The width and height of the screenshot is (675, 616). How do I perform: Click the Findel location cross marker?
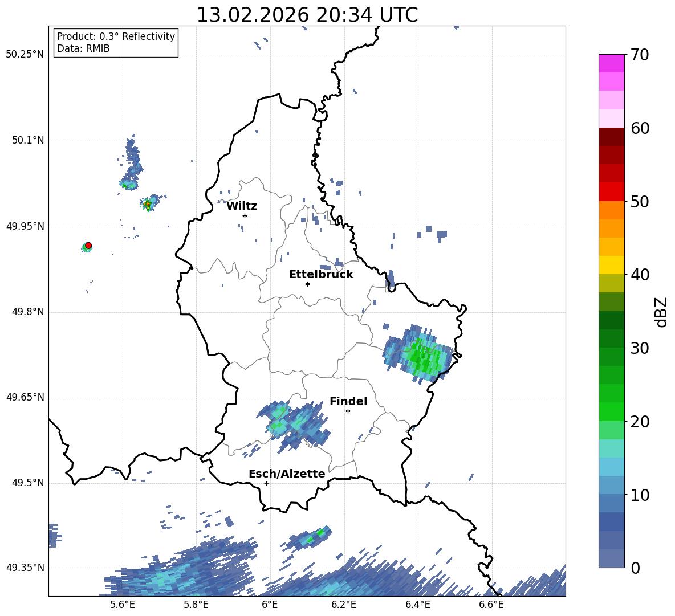coord(348,411)
